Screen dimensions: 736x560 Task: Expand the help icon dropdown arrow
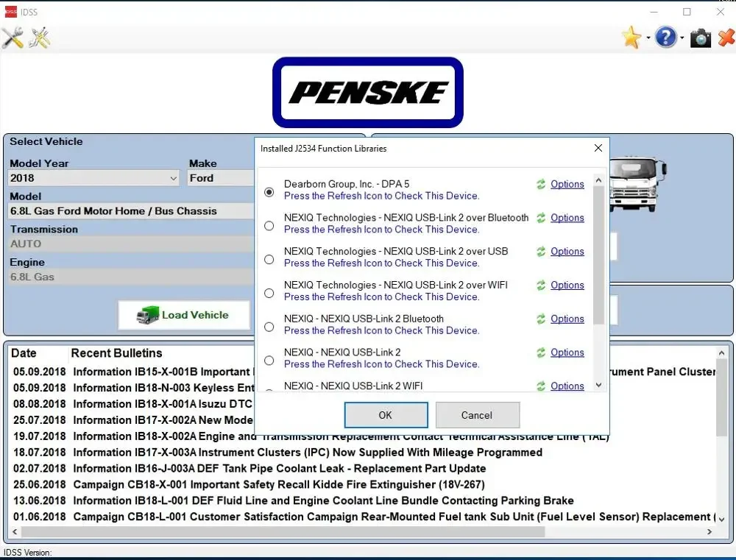pyautogui.click(x=682, y=38)
